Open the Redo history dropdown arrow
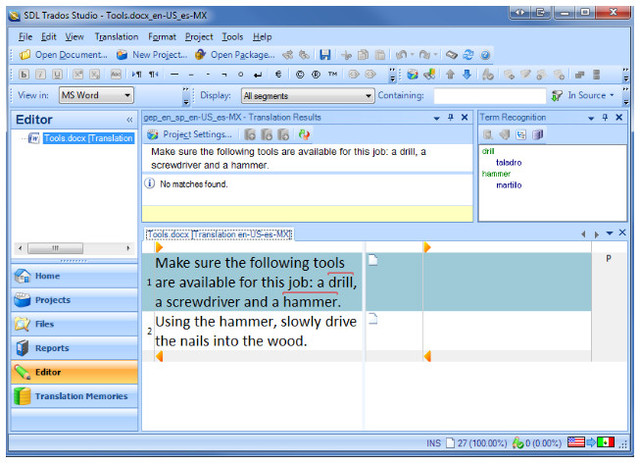The height and width of the screenshot is (464, 640). [x=436, y=55]
